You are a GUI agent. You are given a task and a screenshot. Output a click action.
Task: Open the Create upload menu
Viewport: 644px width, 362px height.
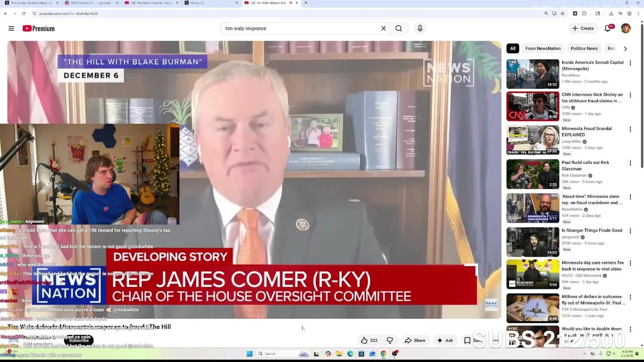point(583,29)
